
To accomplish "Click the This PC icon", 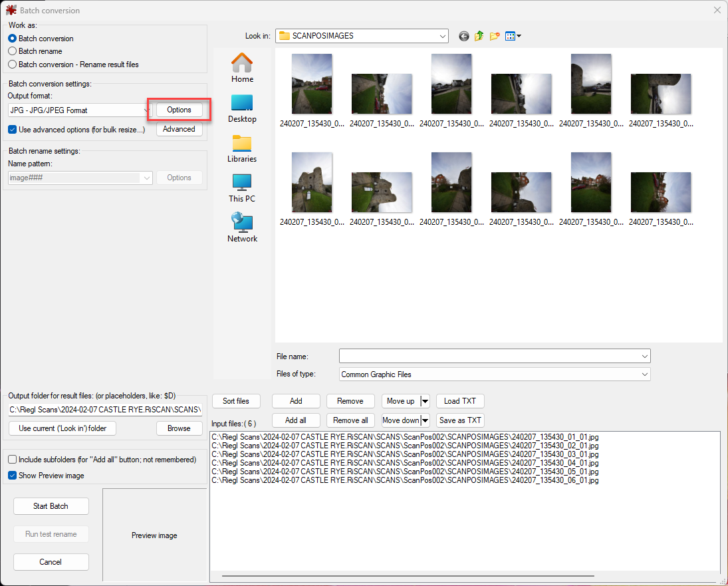I will coord(242,188).
